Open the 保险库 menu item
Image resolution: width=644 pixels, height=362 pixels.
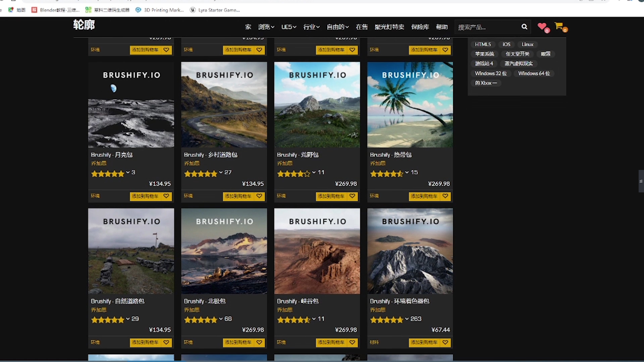pos(420,27)
